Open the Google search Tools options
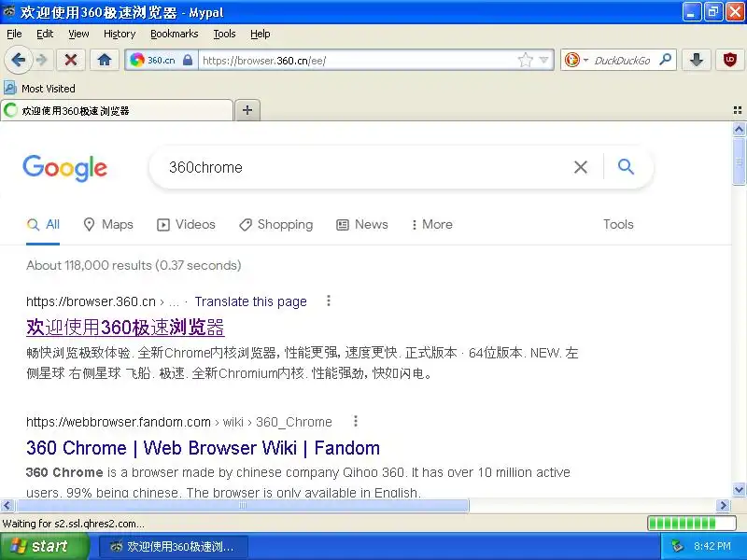747x560 pixels. pyautogui.click(x=618, y=225)
